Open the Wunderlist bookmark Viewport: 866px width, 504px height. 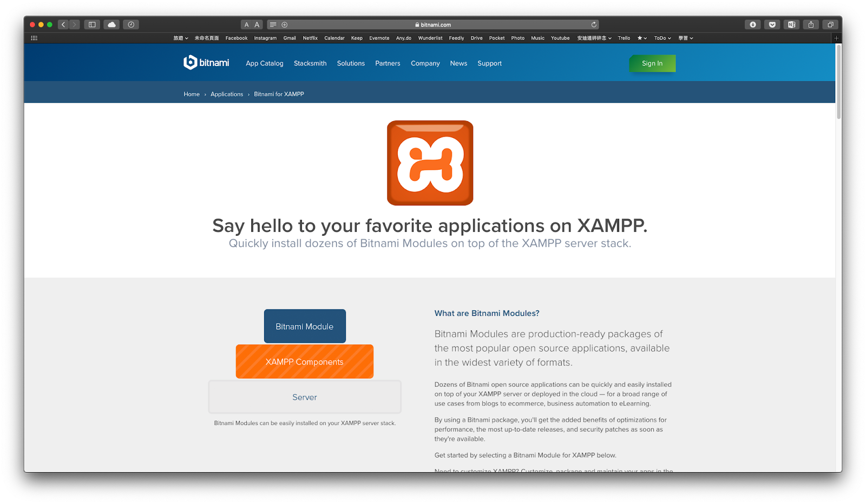pos(430,38)
